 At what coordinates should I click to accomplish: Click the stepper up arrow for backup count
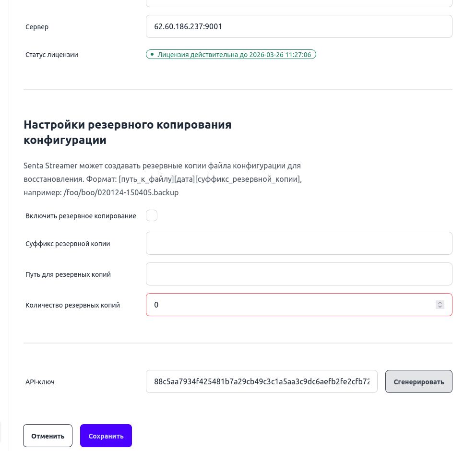click(440, 302)
